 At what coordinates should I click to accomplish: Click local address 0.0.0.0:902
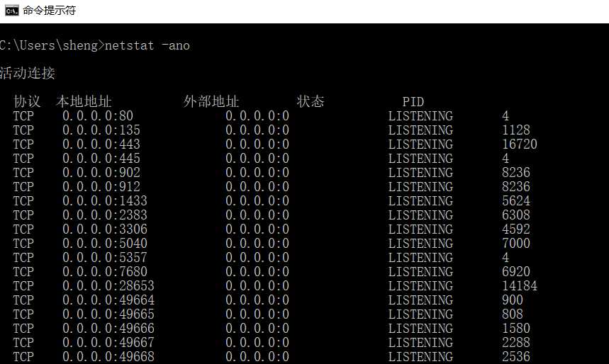tap(101, 173)
